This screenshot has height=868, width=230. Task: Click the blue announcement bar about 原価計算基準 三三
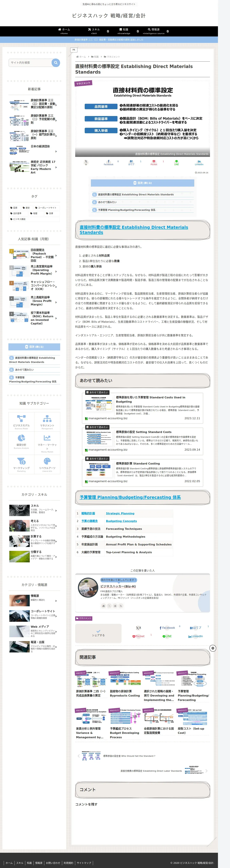109,40
